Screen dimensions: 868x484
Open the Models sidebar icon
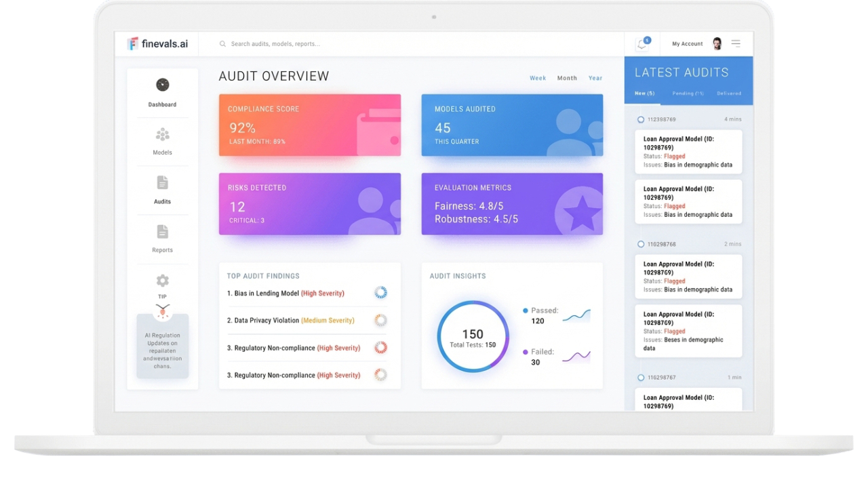(x=162, y=135)
